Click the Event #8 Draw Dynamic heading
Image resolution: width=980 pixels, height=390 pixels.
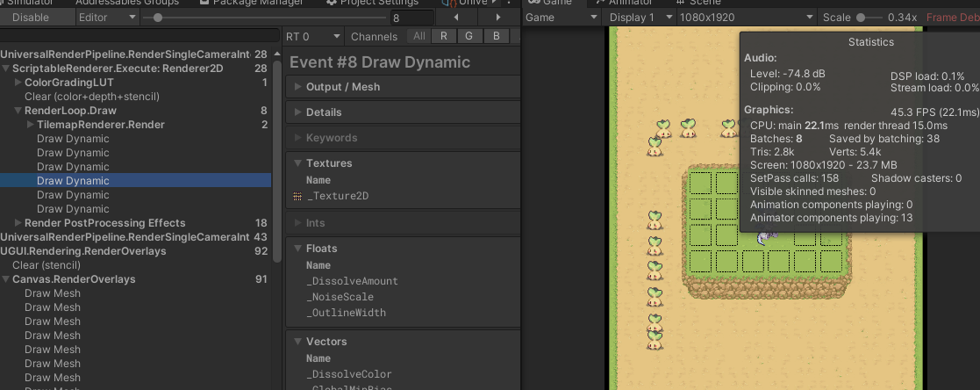(380, 62)
